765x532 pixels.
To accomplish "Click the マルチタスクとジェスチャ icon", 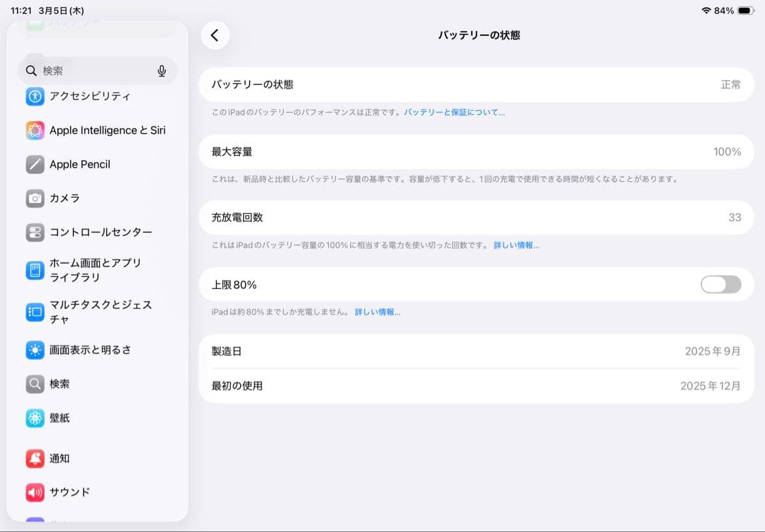I will (35, 312).
